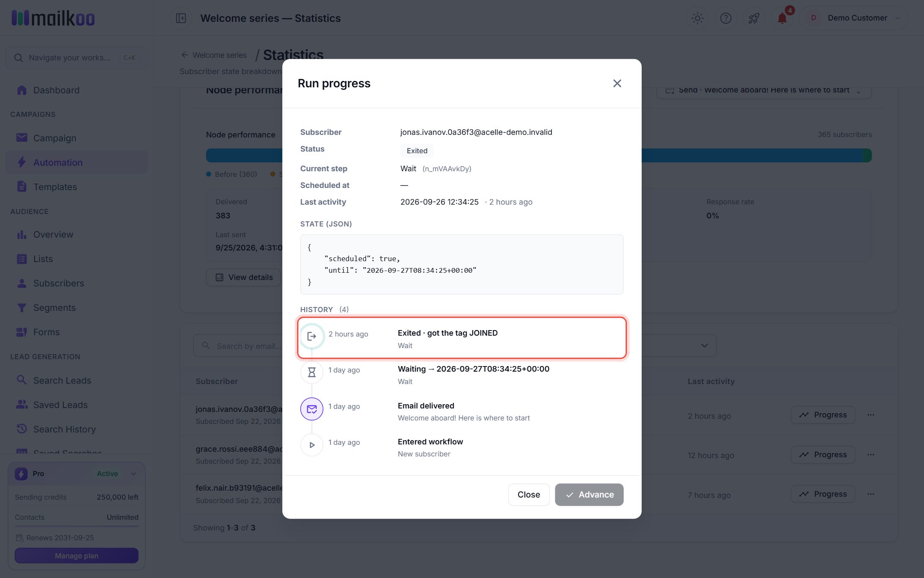Click the exit icon in history timeline
The width and height of the screenshot is (924, 578).
pyautogui.click(x=312, y=336)
